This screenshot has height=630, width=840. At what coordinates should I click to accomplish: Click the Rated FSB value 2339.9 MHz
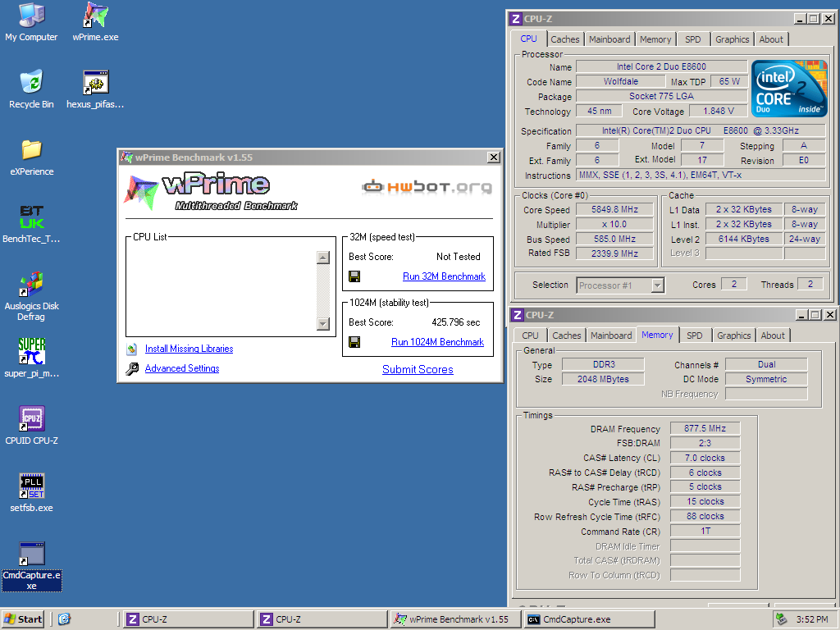click(x=614, y=253)
